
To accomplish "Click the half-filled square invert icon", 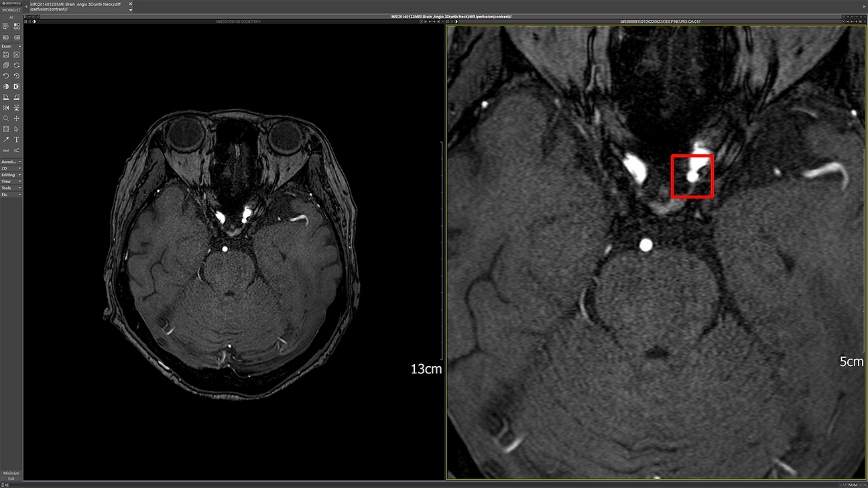I will pos(17,86).
